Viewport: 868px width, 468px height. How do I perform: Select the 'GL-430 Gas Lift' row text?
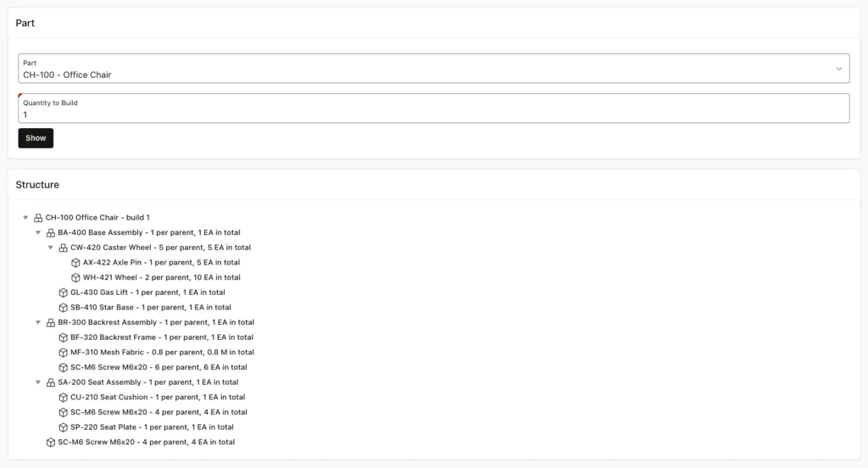[147, 292]
